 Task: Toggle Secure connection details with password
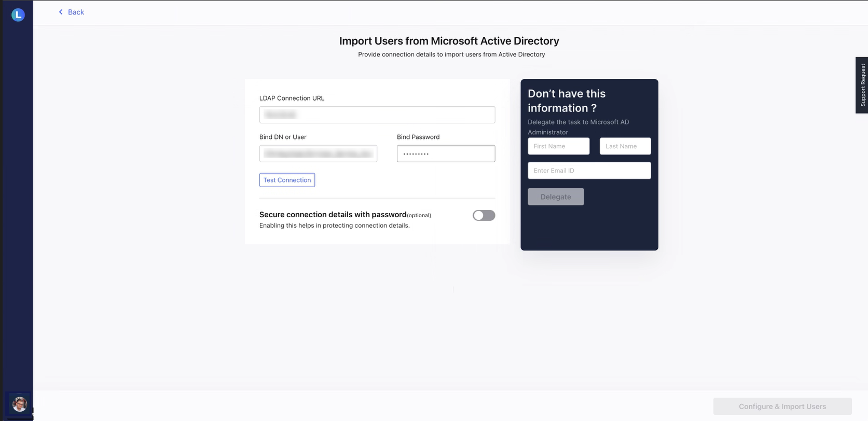pos(484,215)
